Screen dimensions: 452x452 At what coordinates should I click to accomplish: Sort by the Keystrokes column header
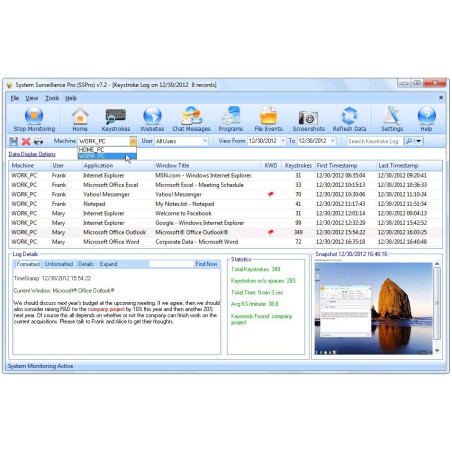point(298,166)
